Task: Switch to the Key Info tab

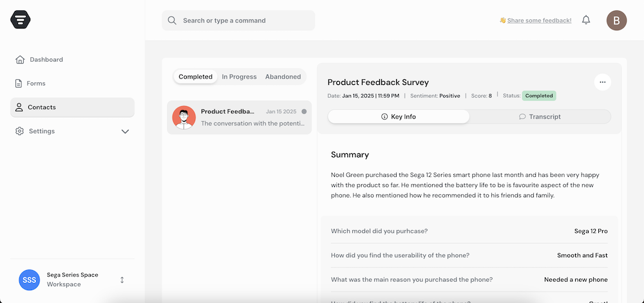Action: point(399,116)
